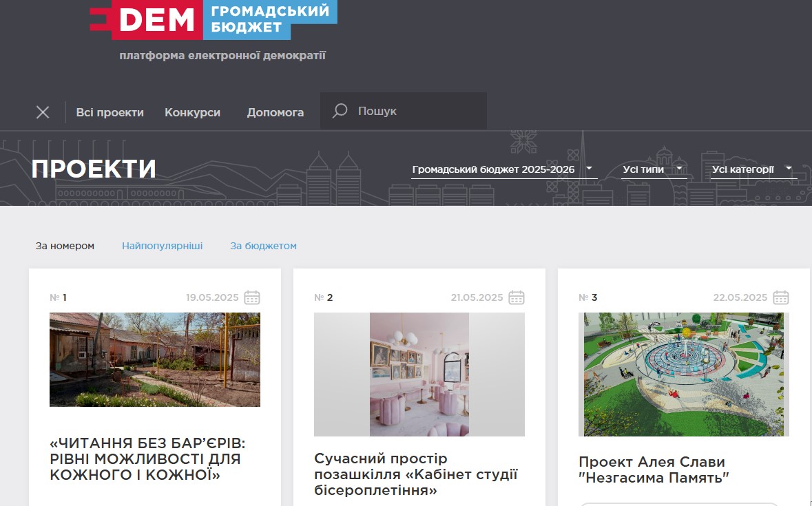Click into the 'Пошук' search field
This screenshot has width=812, height=506.
point(417,111)
